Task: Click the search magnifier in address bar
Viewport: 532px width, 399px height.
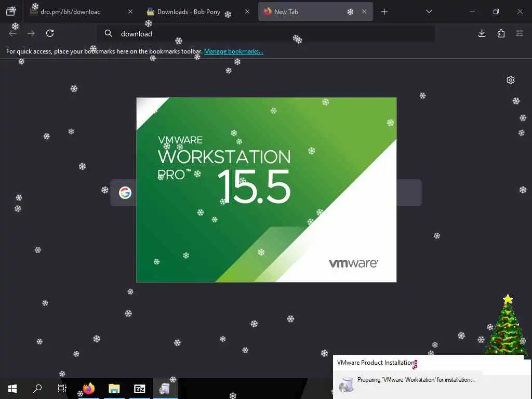Action: (x=108, y=33)
